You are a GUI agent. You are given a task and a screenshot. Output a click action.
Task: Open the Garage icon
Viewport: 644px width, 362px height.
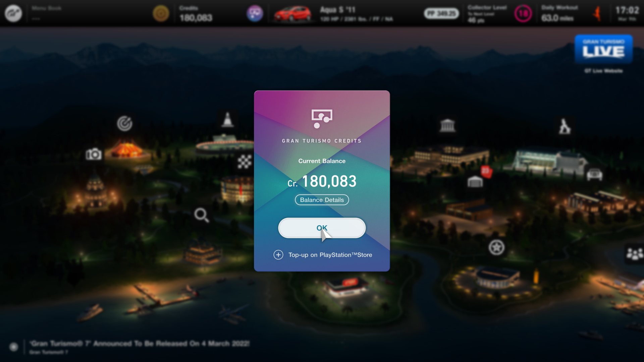pyautogui.click(x=475, y=182)
